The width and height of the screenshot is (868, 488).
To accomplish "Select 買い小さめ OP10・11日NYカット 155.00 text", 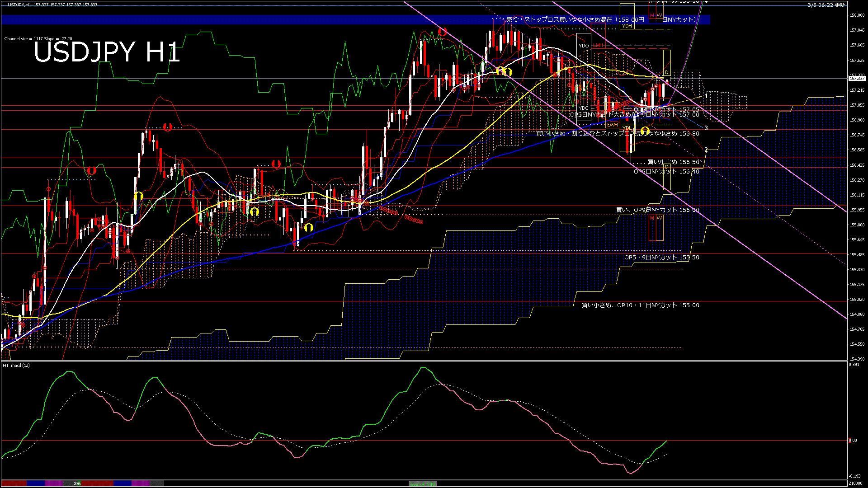I will (x=640, y=305).
